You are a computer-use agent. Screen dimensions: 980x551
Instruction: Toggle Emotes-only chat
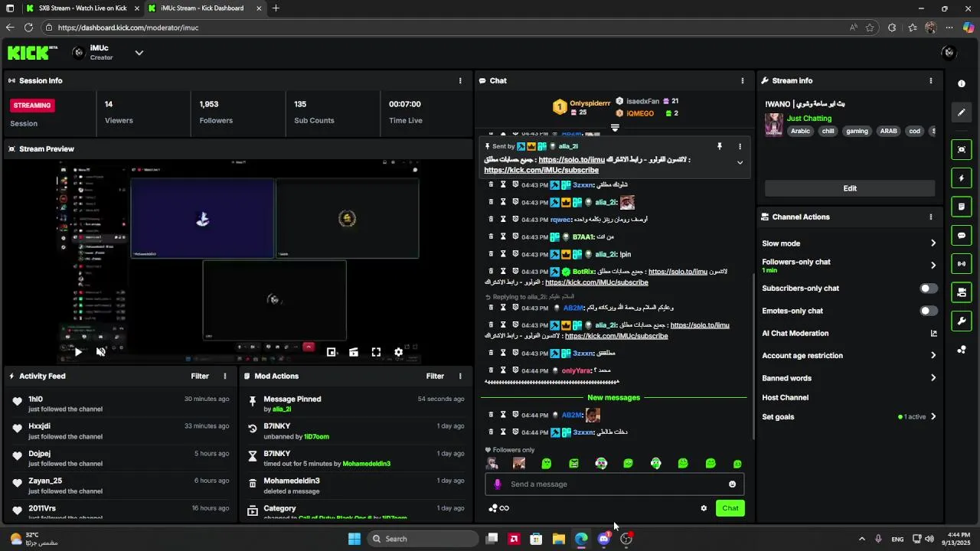click(929, 311)
